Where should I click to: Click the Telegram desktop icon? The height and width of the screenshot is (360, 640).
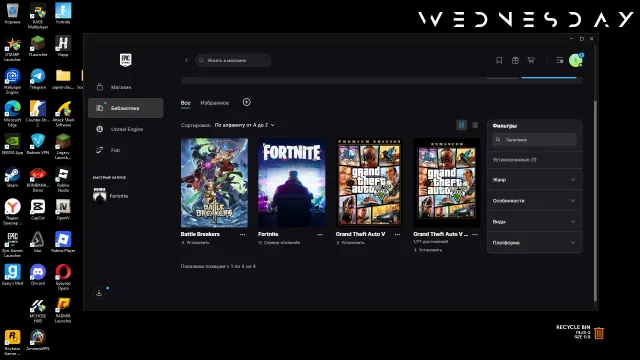click(38, 79)
